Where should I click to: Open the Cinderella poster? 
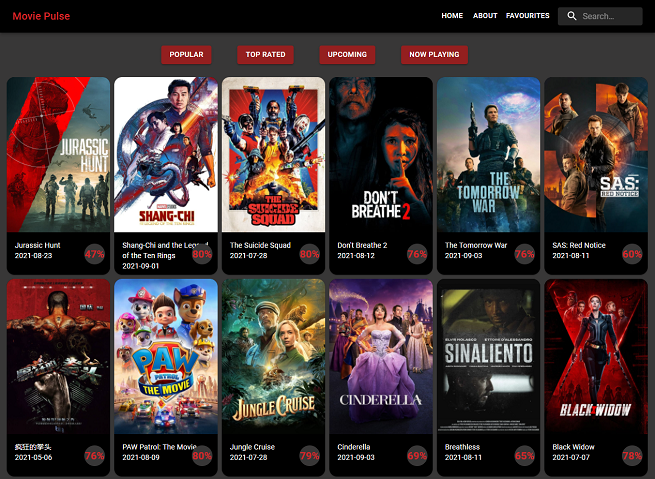(x=381, y=357)
